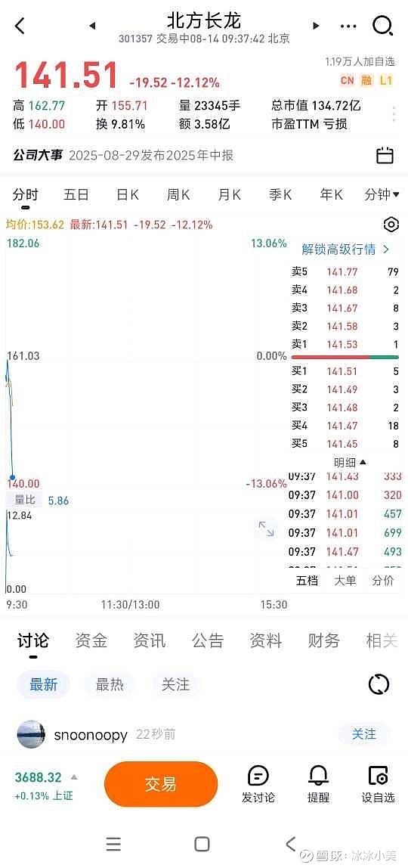Tap the refresh discussions circular icon
The height and width of the screenshot is (868, 408).
click(x=379, y=685)
